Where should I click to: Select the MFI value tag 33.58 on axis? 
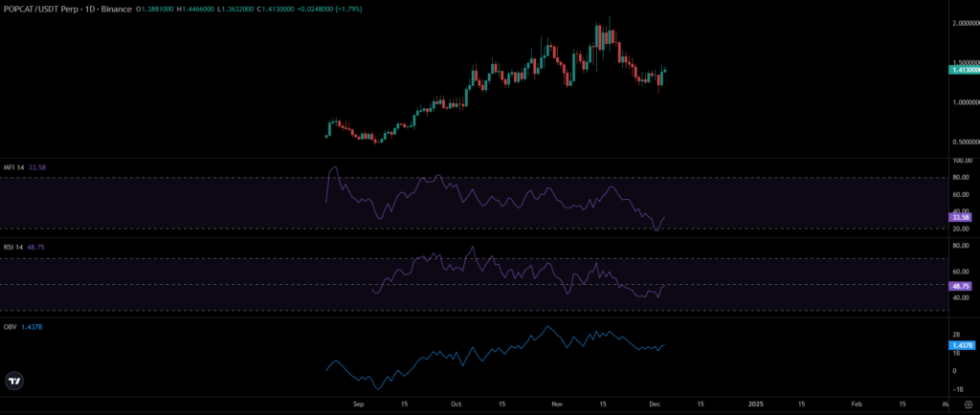pyautogui.click(x=959, y=217)
